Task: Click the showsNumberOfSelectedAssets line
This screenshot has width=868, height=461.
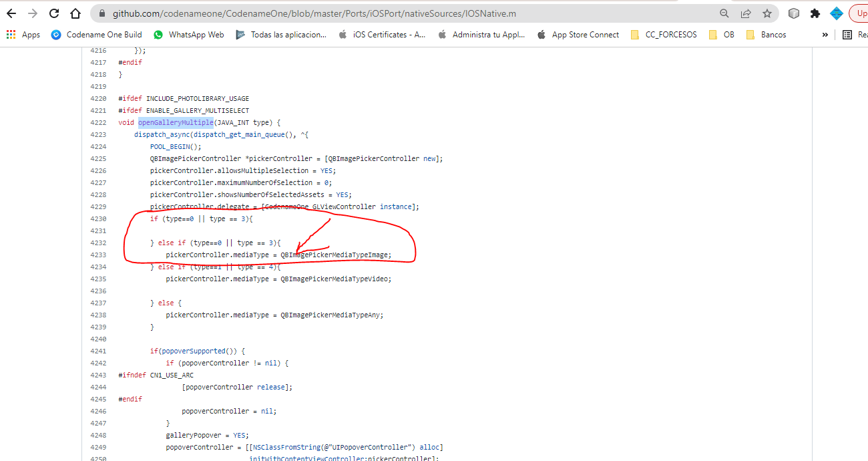Action: click(251, 194)
